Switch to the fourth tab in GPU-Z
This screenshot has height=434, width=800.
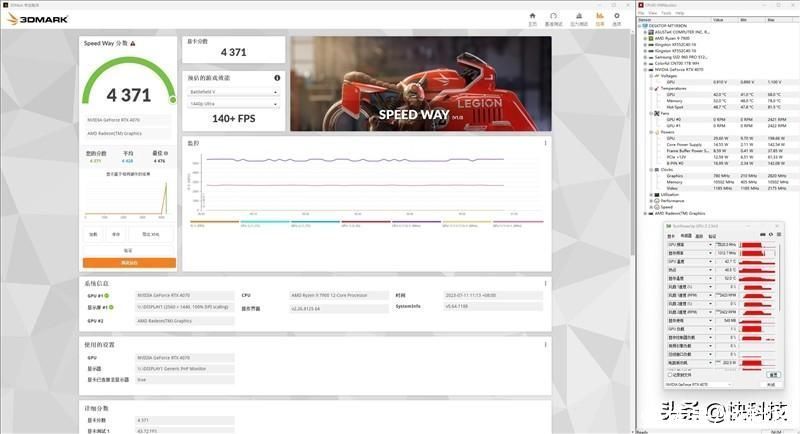(x=712, y=236)
